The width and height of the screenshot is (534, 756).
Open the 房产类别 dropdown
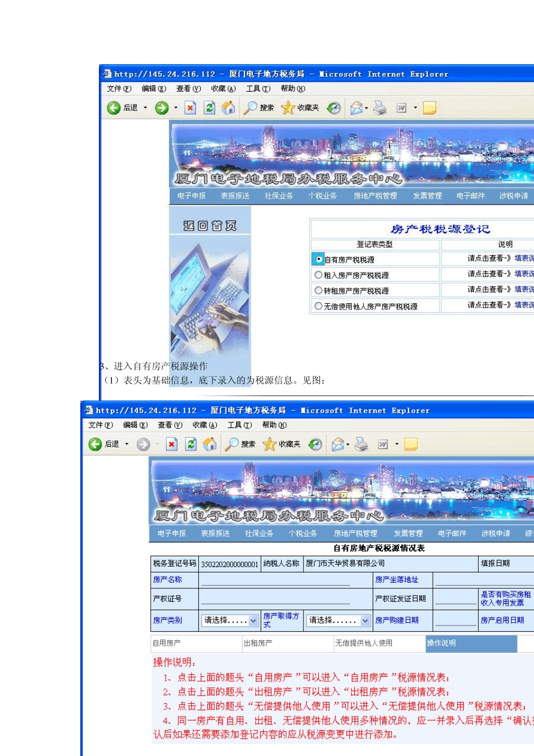tap(230, 620)
